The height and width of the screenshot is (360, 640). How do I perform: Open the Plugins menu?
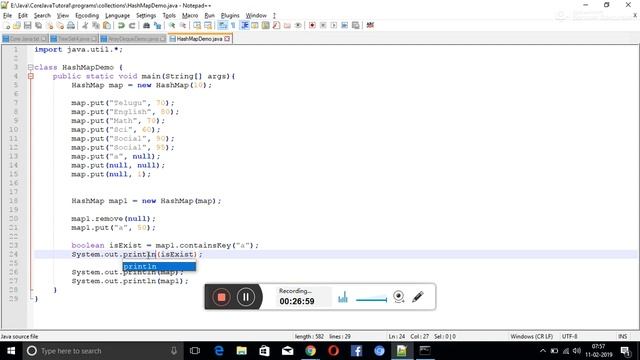click(x=230, y=16)
